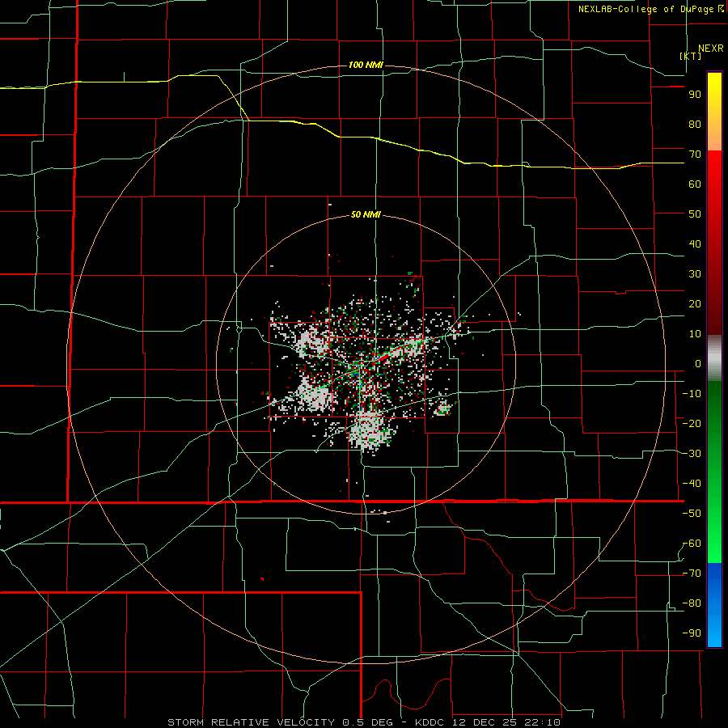728x728 pixels.
Task: Click the "[KT]" units label
Action: 691,56
